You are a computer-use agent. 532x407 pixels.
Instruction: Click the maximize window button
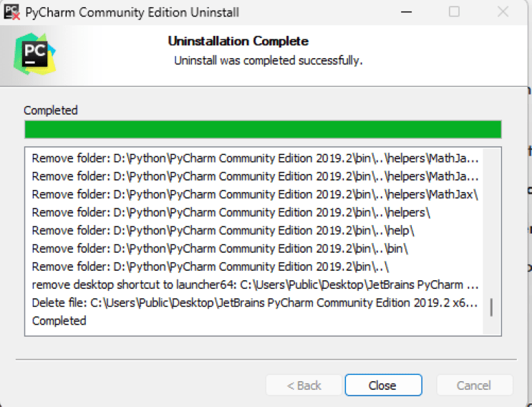[x=454, y=12]
